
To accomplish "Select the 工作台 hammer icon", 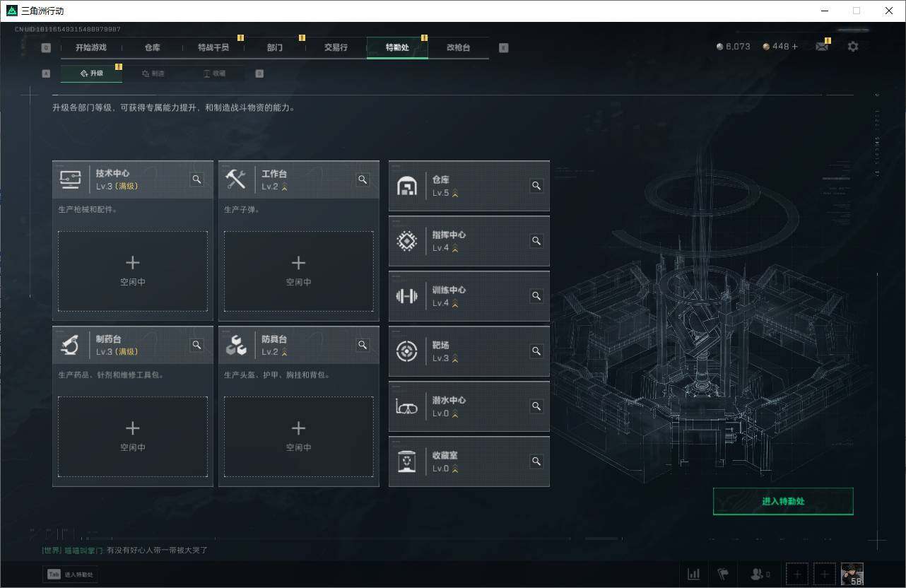I will coord(236,179).
